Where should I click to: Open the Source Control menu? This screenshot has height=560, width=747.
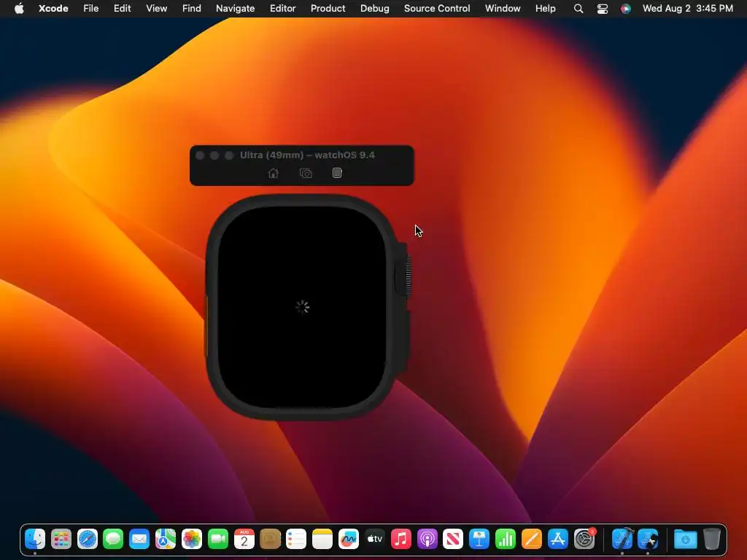(x=437, y=9)
